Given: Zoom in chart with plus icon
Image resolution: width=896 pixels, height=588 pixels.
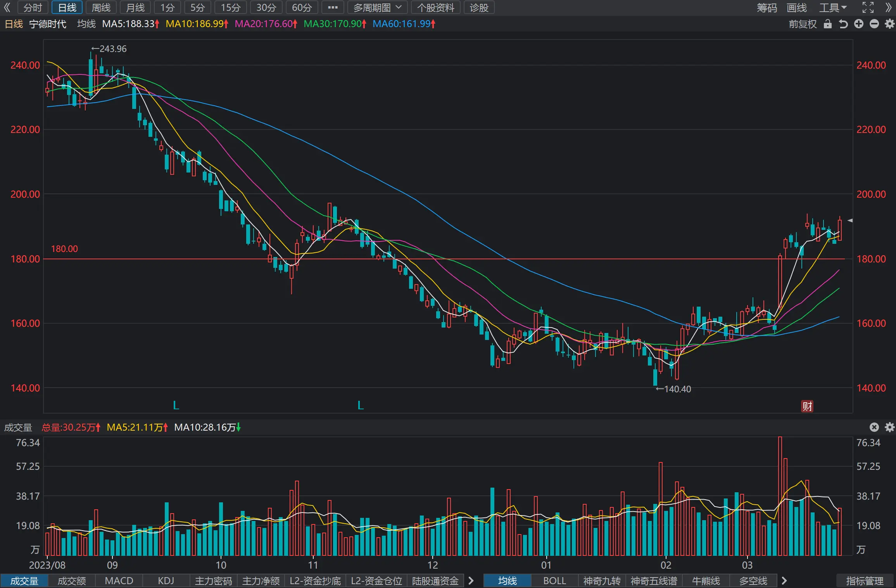Looking at the screenshot, I should click(x=859, y=24).
